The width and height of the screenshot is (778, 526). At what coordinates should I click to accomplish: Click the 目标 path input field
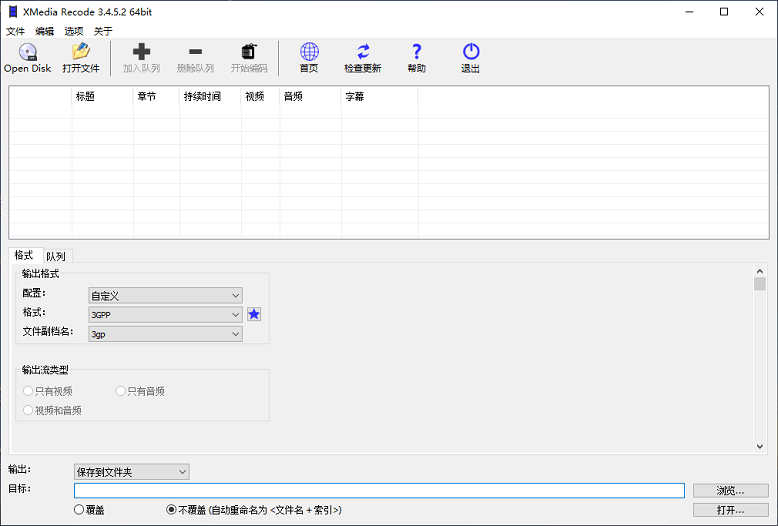pos(379,491)
